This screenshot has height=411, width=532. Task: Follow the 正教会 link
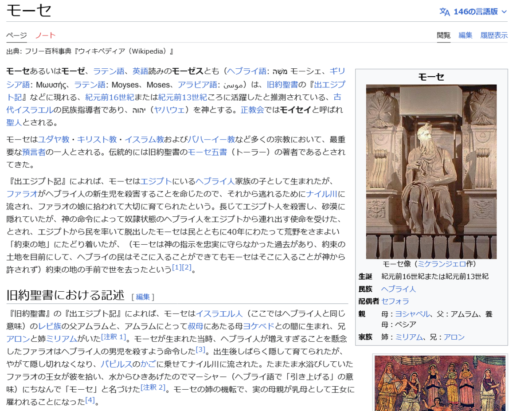(x=252, y=110)
